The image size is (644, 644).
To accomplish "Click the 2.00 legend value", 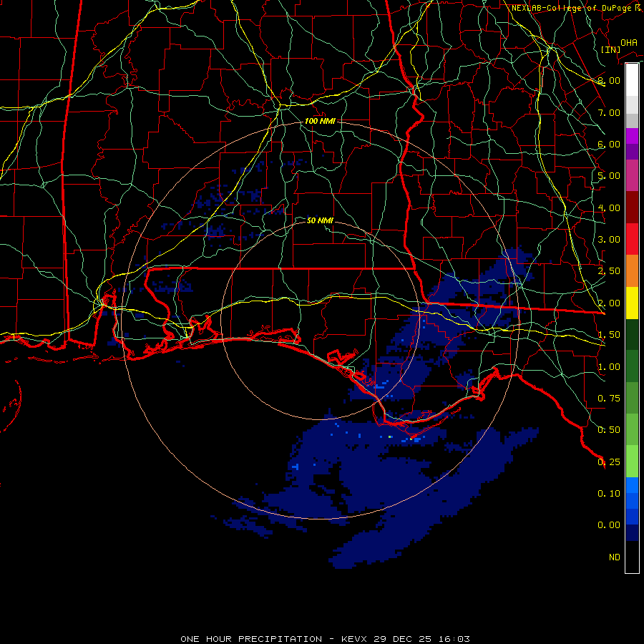I will tap(609, 303).
